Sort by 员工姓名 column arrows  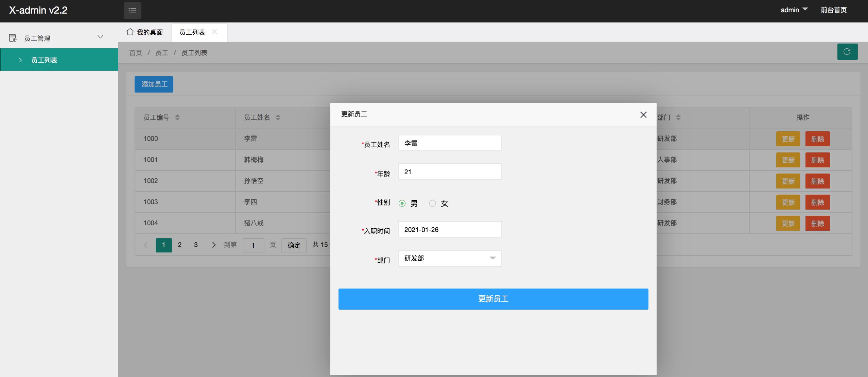(x=278, y=117)
